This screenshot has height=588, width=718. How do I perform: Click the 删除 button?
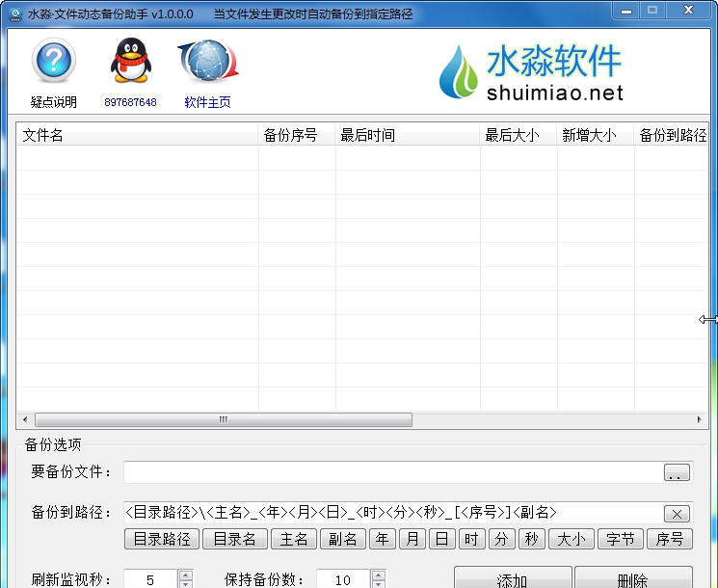click(633, 578)
